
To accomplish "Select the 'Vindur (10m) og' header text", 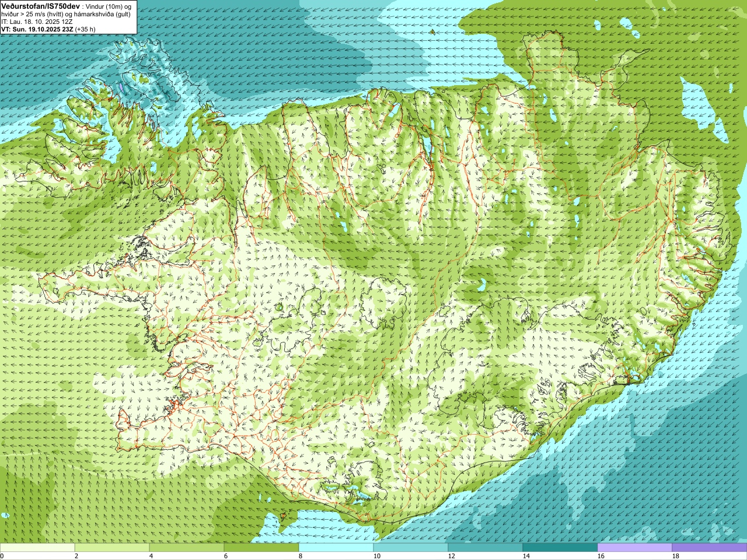I will [109, 6].
